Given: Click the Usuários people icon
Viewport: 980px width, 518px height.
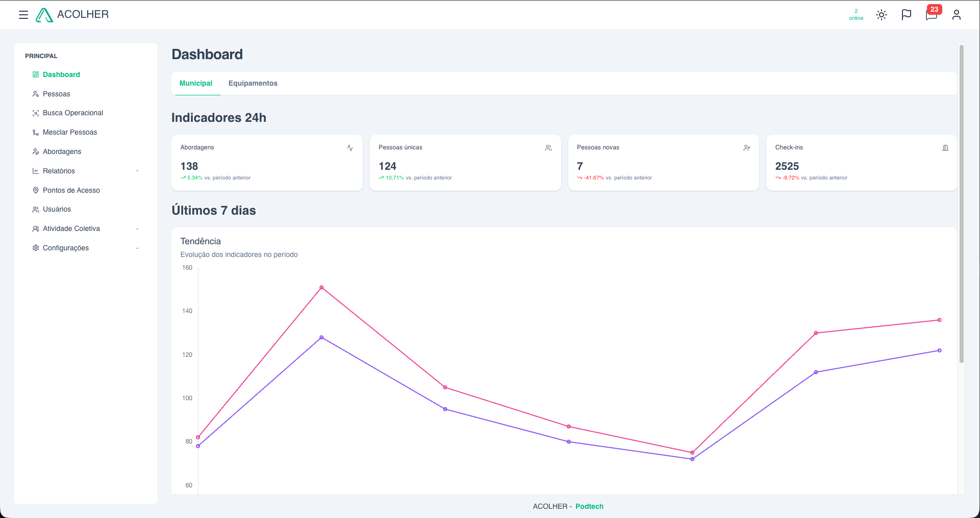Looking at the screenshot, I should (x=36, y=210).
